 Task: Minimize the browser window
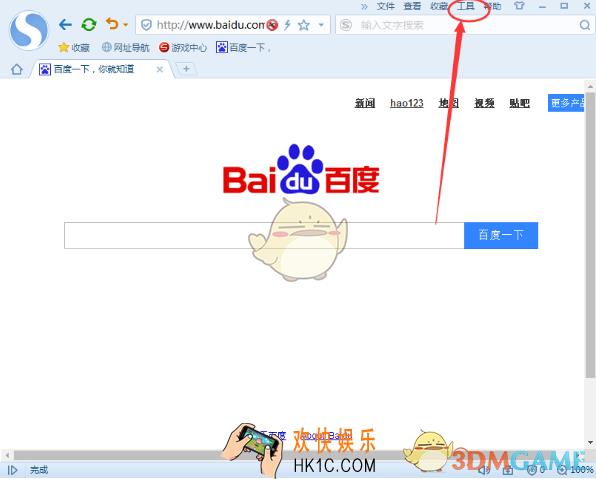pos(542,6)
